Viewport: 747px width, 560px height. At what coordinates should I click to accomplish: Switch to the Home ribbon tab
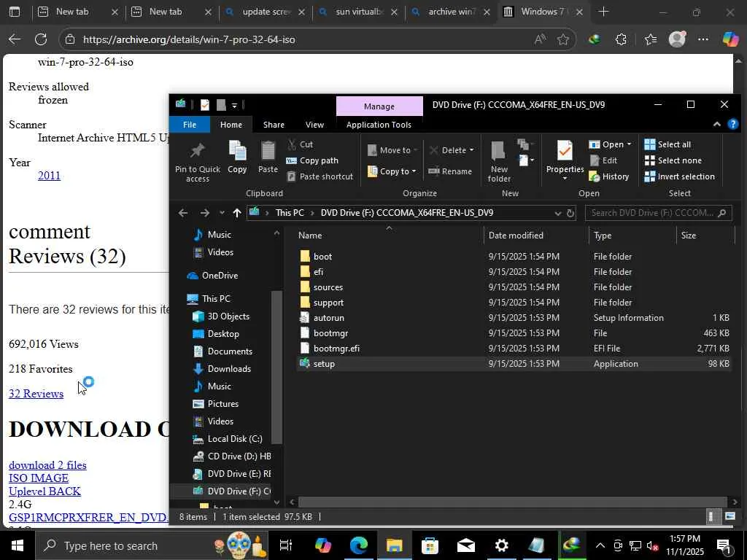(x=231, y=125)
